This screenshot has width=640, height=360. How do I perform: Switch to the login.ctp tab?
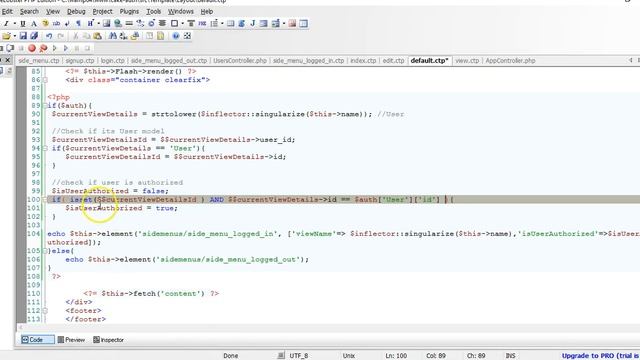[x=113, y=60]
